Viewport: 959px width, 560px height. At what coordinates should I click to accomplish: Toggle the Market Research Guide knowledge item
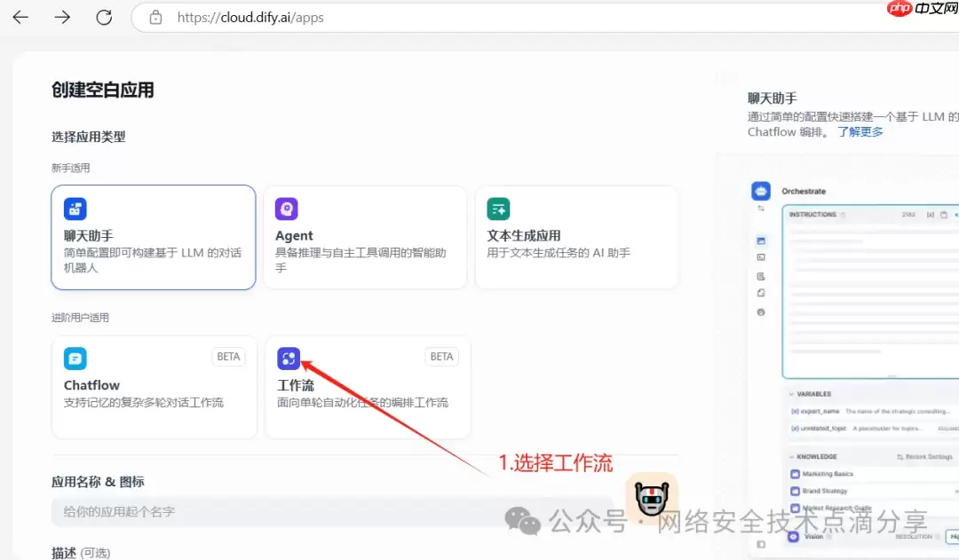pos(795,509)
